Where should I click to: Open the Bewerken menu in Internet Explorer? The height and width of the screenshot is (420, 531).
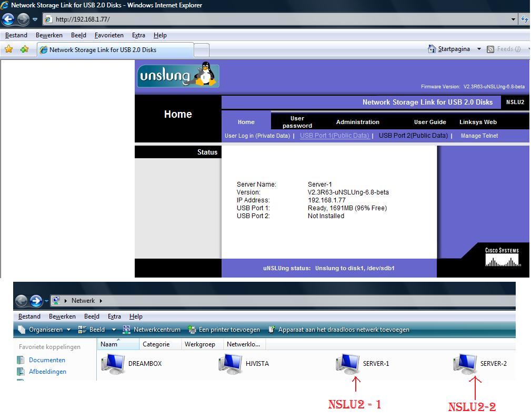click(x=49, y=35)
